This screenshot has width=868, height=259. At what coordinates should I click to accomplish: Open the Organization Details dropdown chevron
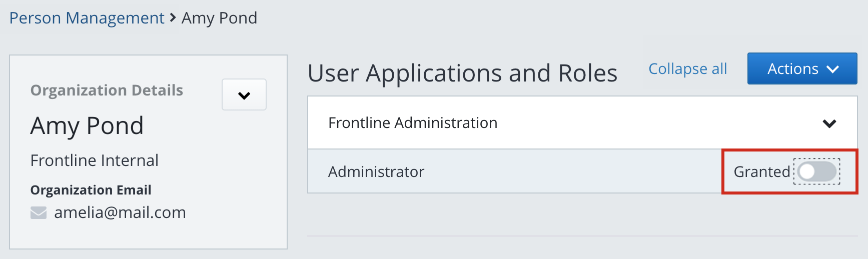(244, 95)
